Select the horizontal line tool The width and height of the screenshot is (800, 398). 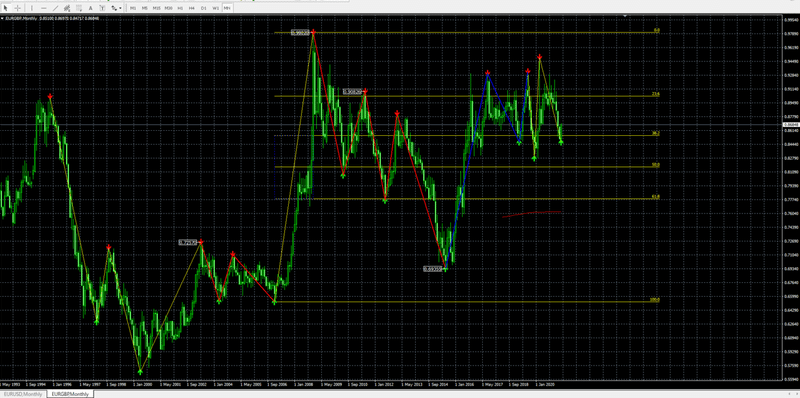pyautogui.click(x=44, y=8)
